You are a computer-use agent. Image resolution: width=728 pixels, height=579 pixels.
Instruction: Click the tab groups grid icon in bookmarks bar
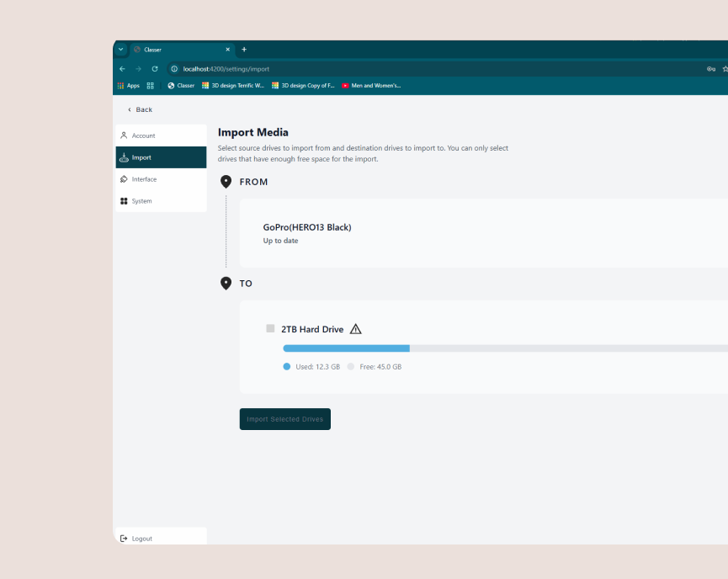point(150,86)
